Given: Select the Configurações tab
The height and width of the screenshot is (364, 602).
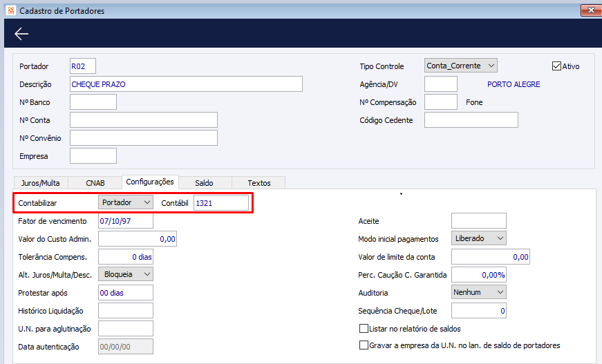Looking at the screenshot, I should [150, 182].
